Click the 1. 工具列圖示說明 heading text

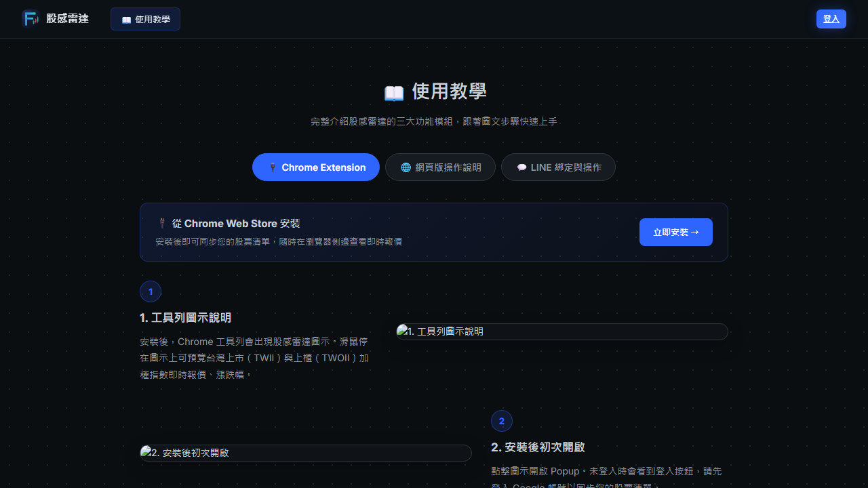coord(186,318)
